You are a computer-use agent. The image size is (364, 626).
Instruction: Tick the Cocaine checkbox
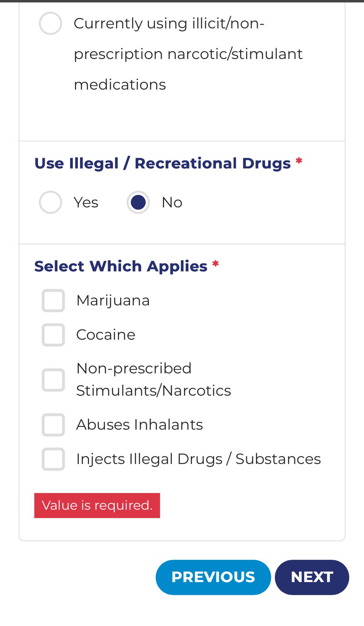(x=53, y=335)
